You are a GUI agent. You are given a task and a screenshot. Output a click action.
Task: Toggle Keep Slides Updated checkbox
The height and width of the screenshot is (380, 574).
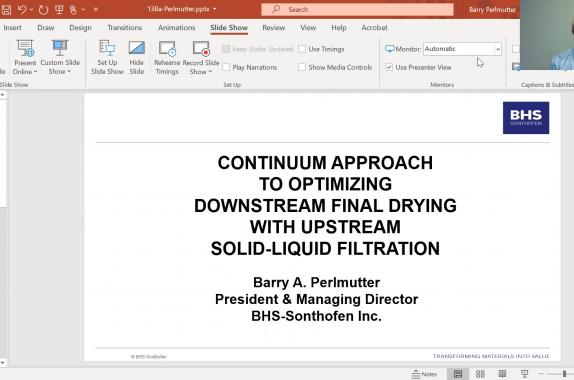pos(226,49)
